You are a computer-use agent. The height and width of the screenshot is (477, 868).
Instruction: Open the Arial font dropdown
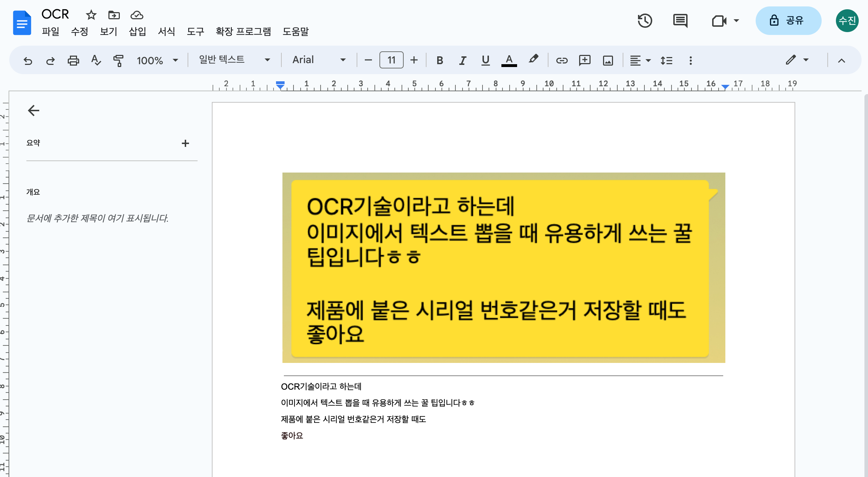pyautogui.click(x=318, y=60)
